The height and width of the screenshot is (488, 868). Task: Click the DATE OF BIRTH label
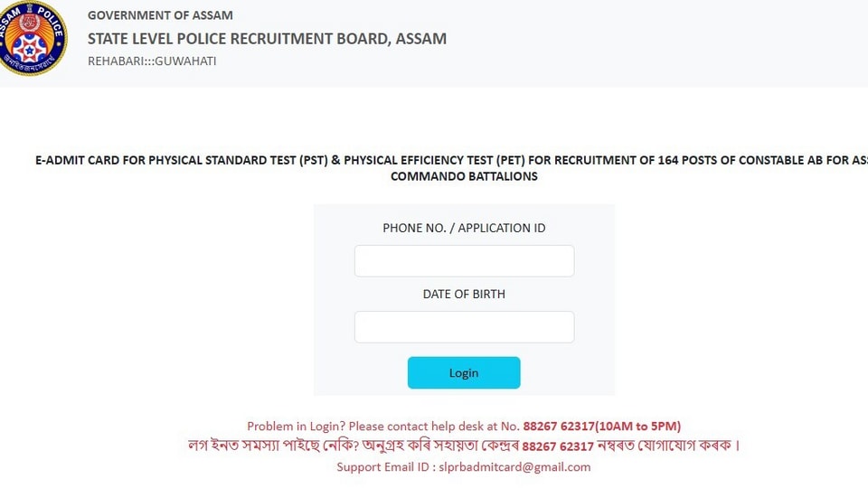click(x=464, y=294)
